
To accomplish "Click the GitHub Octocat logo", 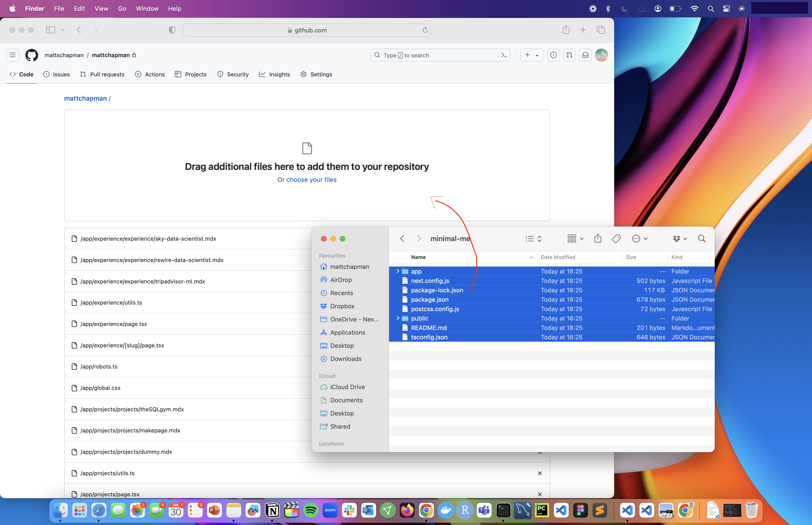I will 32,55.
